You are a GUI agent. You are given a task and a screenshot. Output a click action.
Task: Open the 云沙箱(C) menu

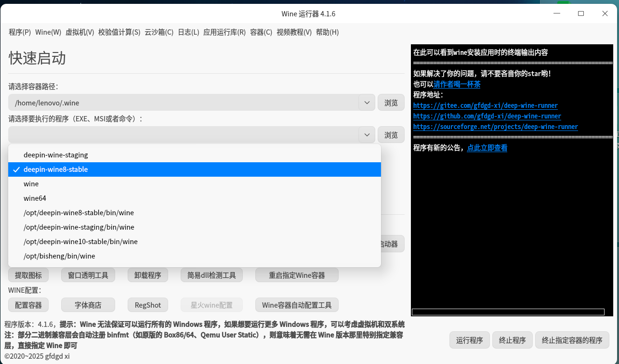159,32
